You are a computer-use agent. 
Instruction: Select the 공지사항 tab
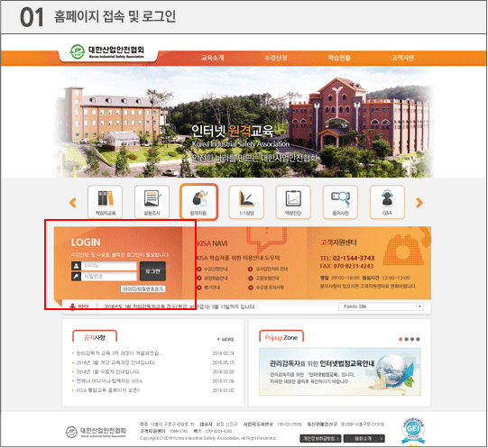click(x=95, y=337)
